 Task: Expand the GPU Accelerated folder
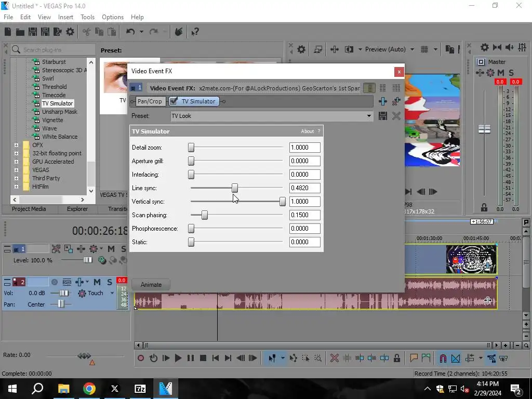pyautogui.click(x=16, y=162)
